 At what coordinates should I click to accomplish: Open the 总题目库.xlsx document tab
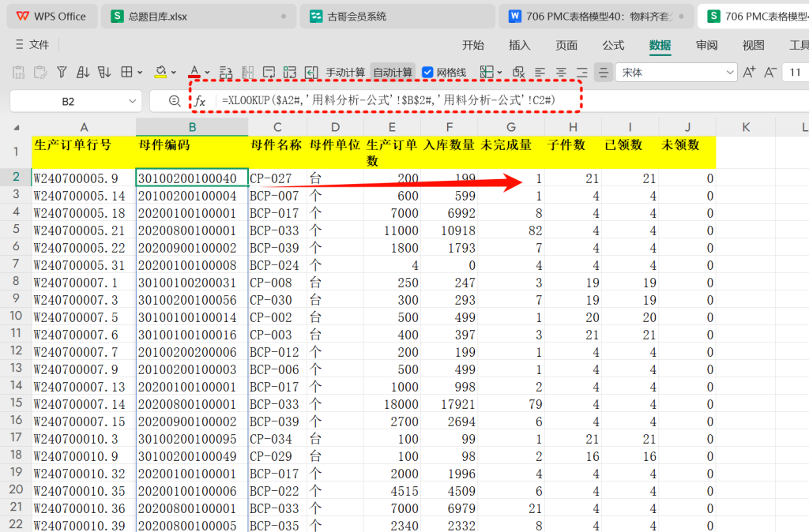click(198, 17)
